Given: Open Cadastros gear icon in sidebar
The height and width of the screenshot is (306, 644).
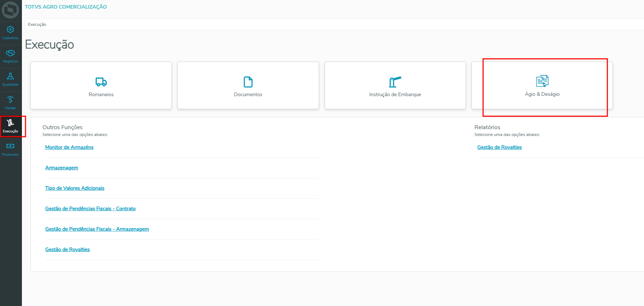Looking at the screenshot, I should tap(10, 29).
